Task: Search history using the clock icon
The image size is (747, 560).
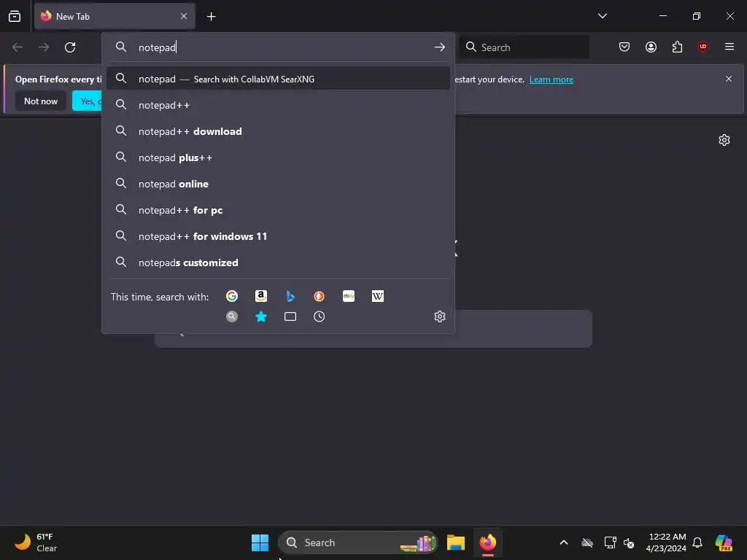Action: 319,316
